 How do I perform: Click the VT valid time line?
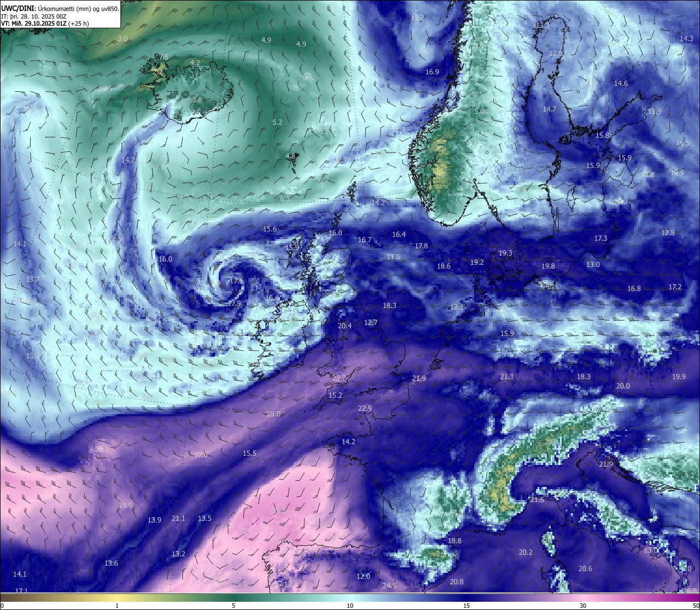pos(45,24)
